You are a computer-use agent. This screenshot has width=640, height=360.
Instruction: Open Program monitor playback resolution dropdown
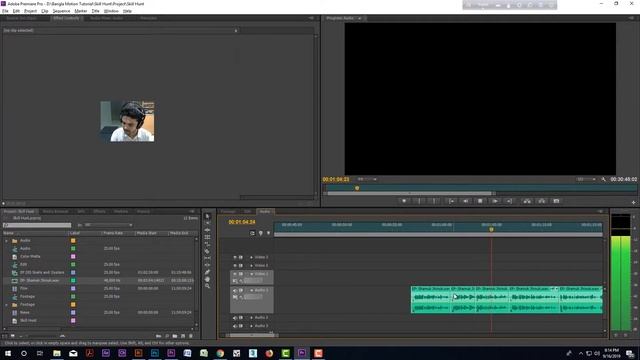[x=586, y=179]
